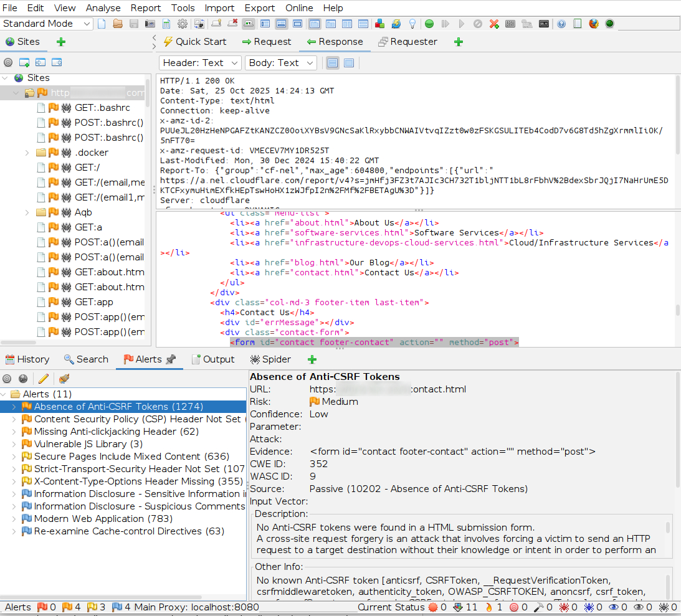681x616 pixels.
Task: Open the Header: Text view dropdown
Action: click(200, 63)
